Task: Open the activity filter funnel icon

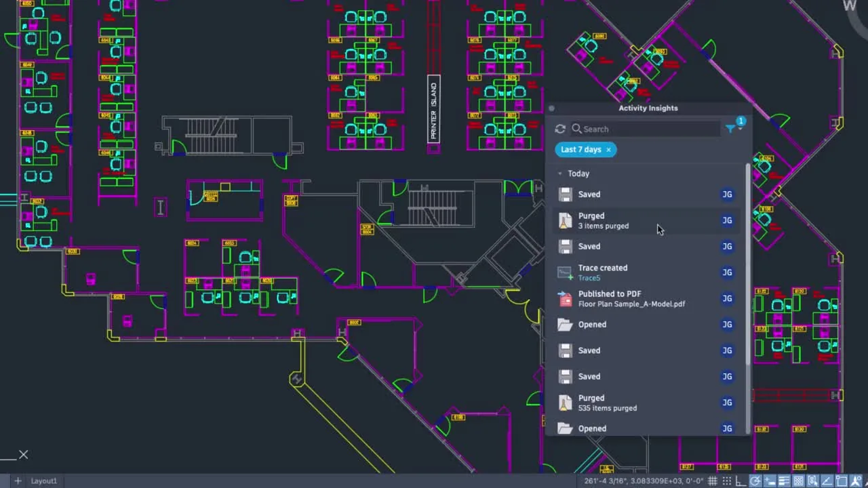Action: pyautogui.click(x=730, y=129)
